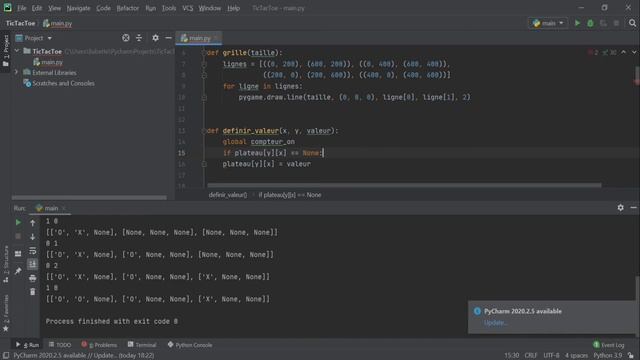Image resolution: width=640 pixels, height=360 pixels.
Task: Click down arrow in Run panel
Action: [33, 236]
